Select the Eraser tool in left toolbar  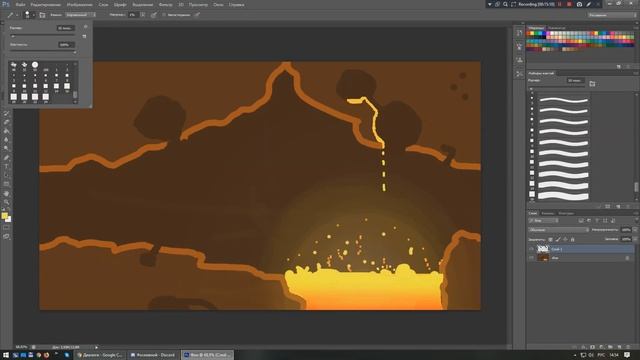click(7, 122)
